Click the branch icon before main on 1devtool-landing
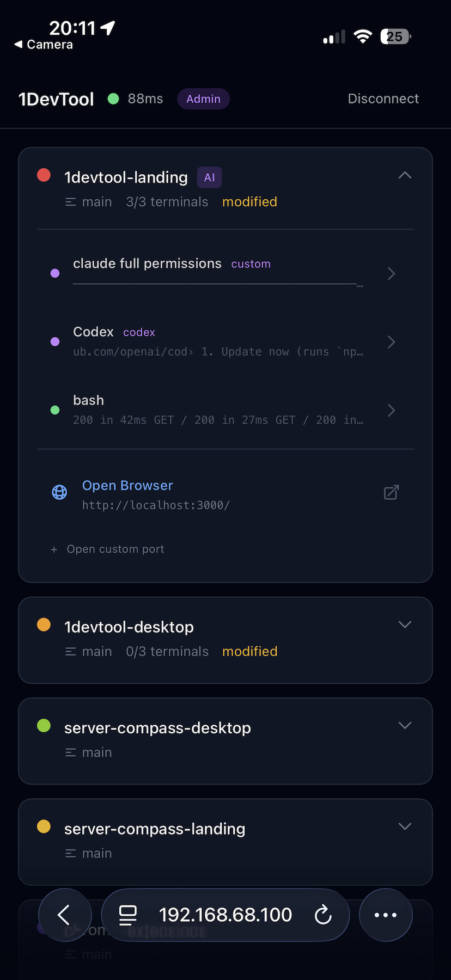Image resolution: width=451 pixels, height=980 pixels. click(70, 201)
